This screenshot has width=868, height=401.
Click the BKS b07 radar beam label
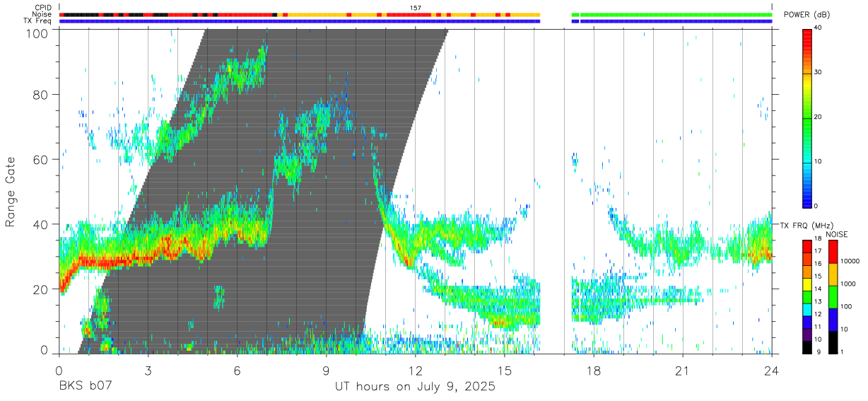pos(86,387)
